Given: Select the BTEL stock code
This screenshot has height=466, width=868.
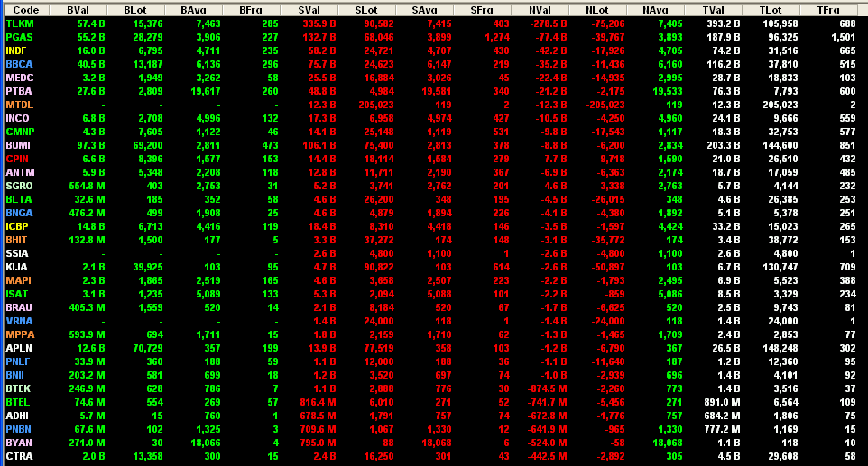Looking at the screenshot, I should [x=18, y=402].
